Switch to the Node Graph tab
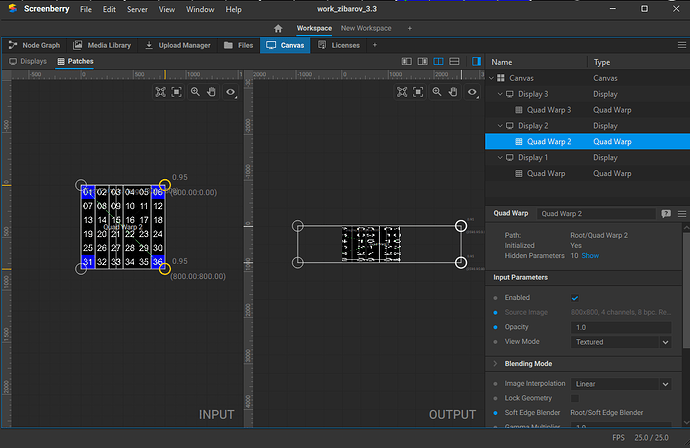This screenshot has height=448, width=690. 34,45
